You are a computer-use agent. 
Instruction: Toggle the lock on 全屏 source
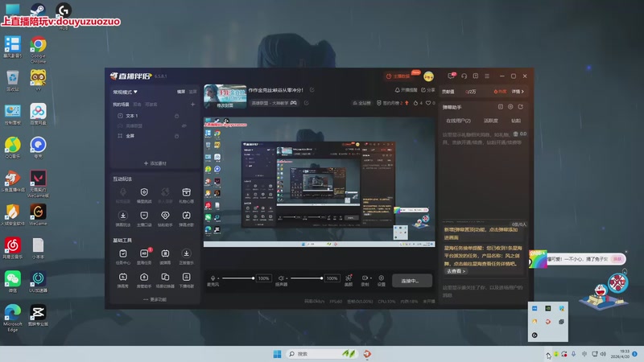pos(176,136)
